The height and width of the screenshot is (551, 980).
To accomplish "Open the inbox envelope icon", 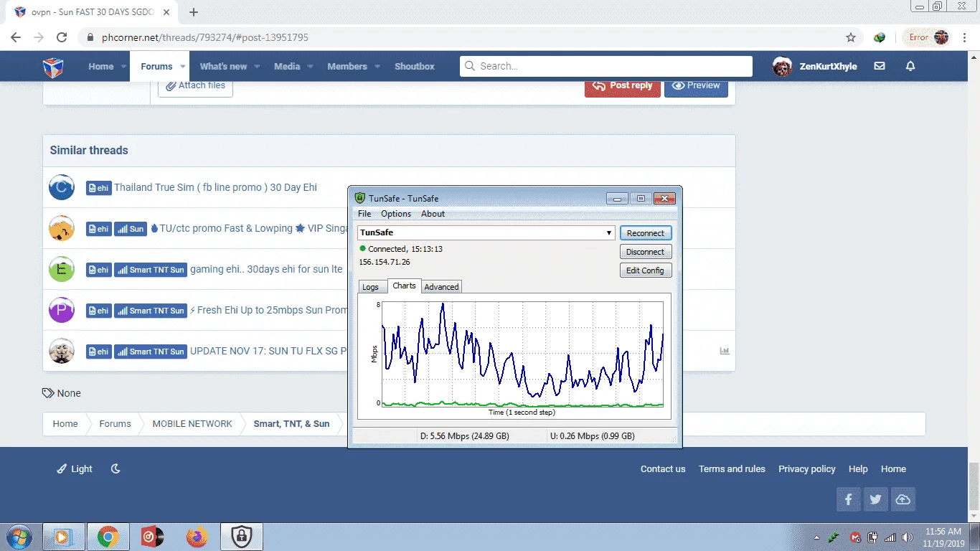I will point(880,66).
